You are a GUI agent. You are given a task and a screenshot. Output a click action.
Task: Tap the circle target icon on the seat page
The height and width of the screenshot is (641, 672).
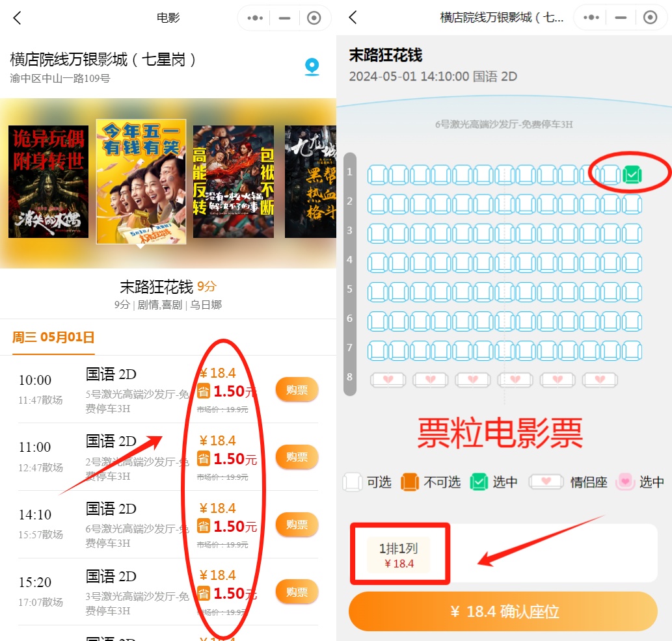(x=650, y=18)
